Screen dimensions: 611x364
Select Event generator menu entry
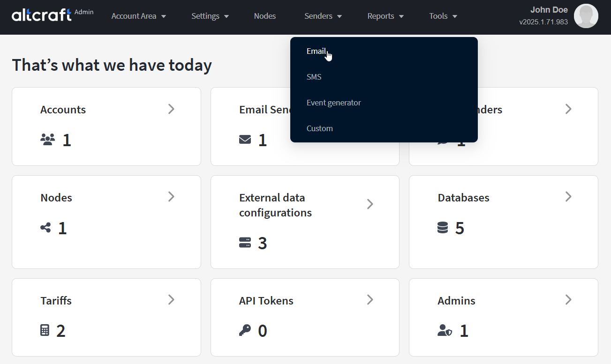(334, 103)
